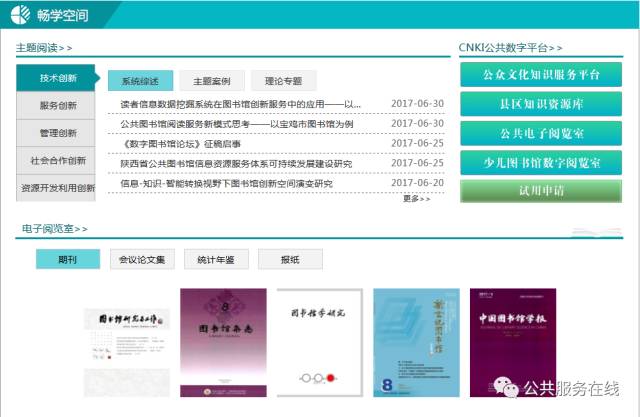Open article 陕西省公共图书馆信息资源服务体系
640x417 pixels.
click(236, 164)
